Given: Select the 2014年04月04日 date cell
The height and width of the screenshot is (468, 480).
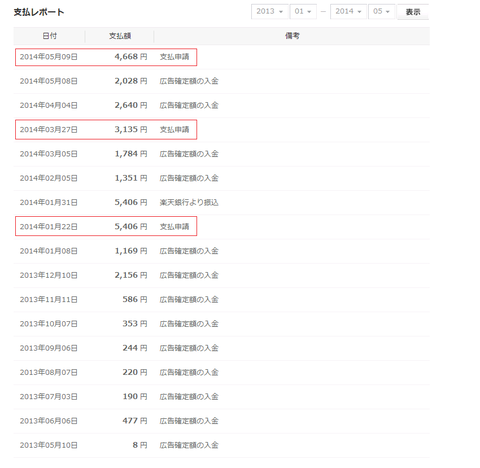Looking at the screenshot, I should coord(49,105).
